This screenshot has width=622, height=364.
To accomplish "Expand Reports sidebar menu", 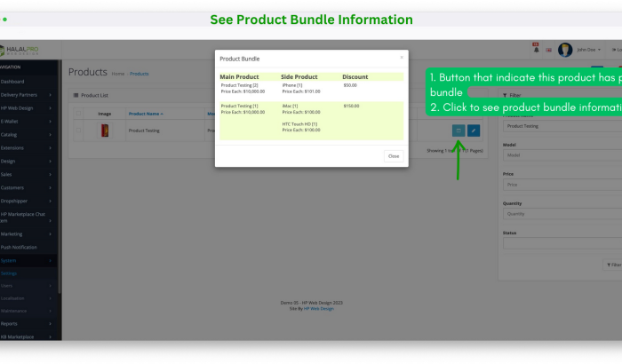I will [x=28, y=323].
